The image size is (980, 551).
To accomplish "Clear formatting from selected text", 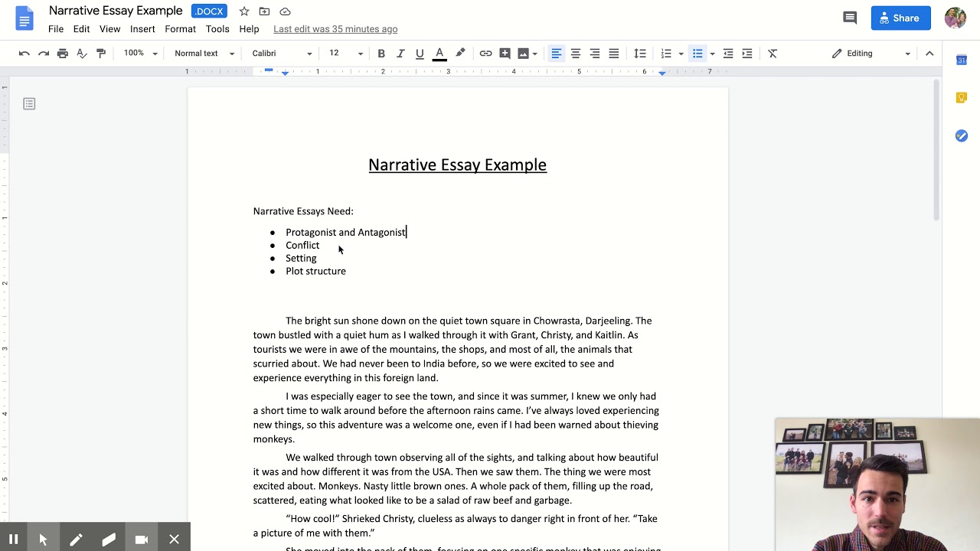I will [x=773, y=54].
